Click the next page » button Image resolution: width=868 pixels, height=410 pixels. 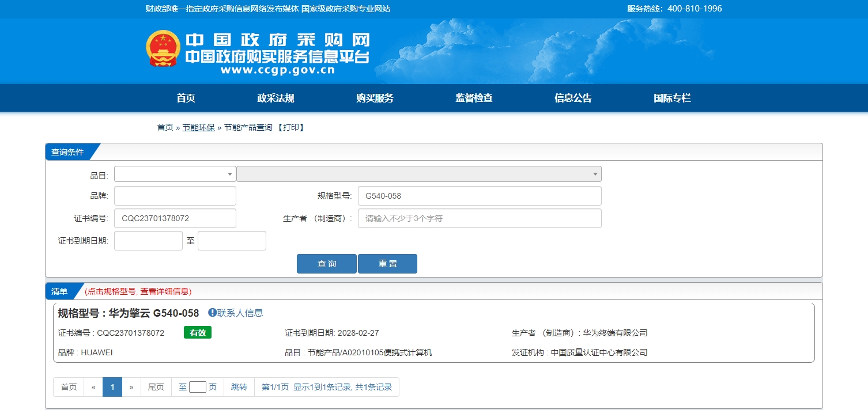[131, 387]
